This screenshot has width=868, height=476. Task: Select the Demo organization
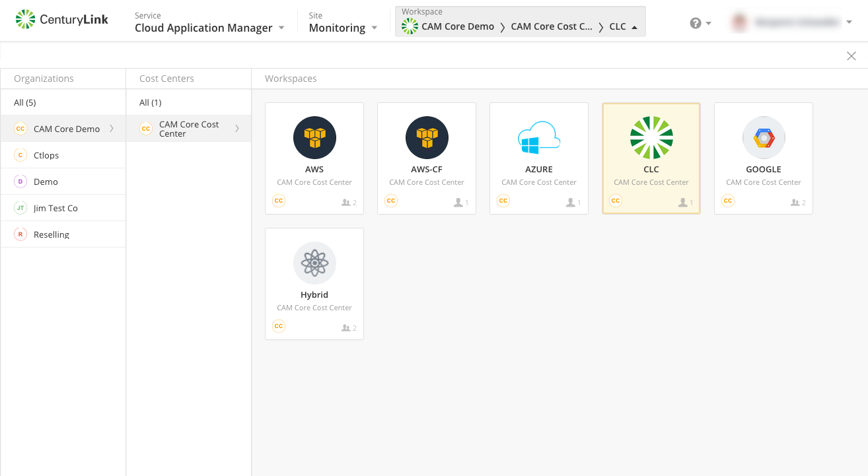click(x=63, y=182)
